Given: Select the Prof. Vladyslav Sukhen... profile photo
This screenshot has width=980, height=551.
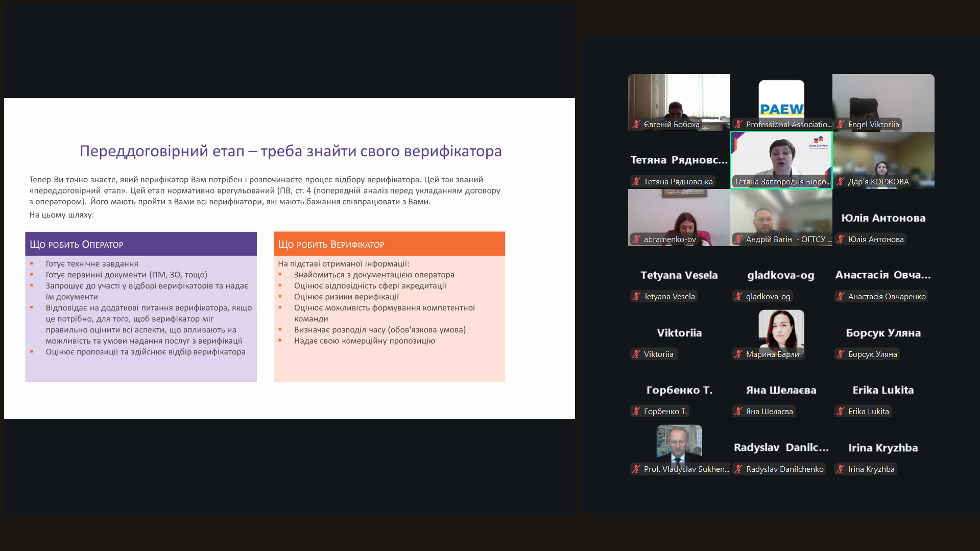Looking at the screenshot, I should [679, 442].
